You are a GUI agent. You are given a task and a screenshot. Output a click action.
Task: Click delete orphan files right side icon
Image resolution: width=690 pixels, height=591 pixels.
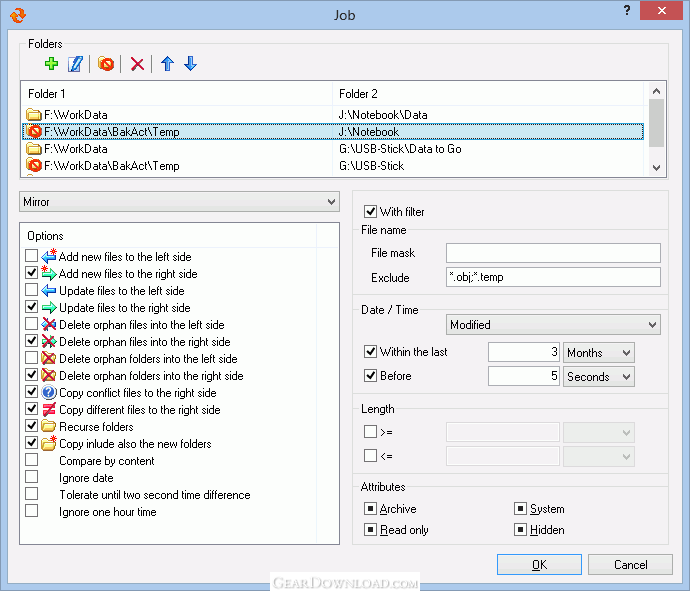(49, 341)
